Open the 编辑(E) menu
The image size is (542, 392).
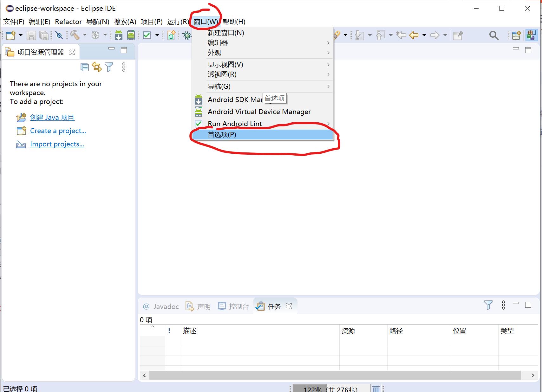pos(39,22)
